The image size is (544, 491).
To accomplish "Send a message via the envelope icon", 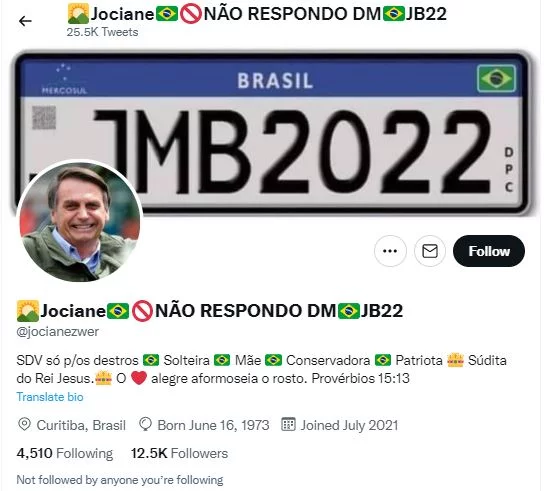I will pos(430,251).
